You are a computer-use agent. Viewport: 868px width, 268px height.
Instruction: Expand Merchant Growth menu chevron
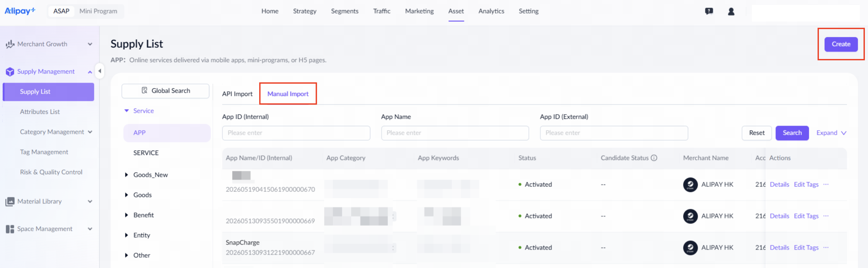90,44
